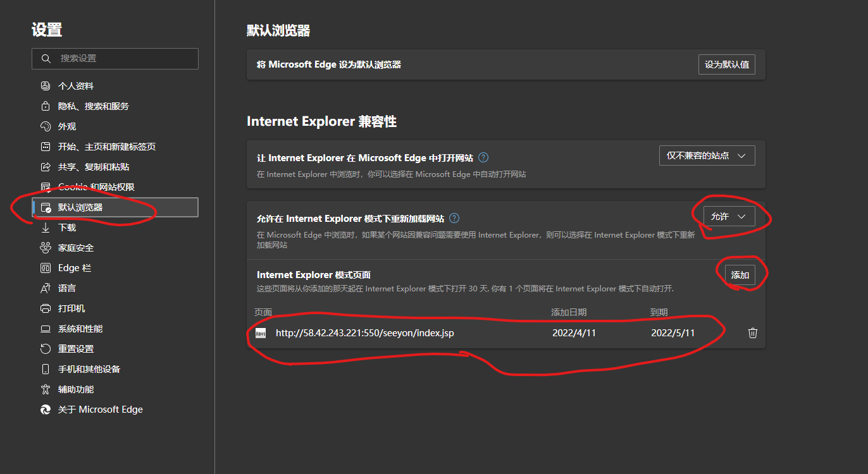The width and height of the screenshot is (868, 474).
Task: Click the 家庭安全 family icon
Action: pos(46,248)
